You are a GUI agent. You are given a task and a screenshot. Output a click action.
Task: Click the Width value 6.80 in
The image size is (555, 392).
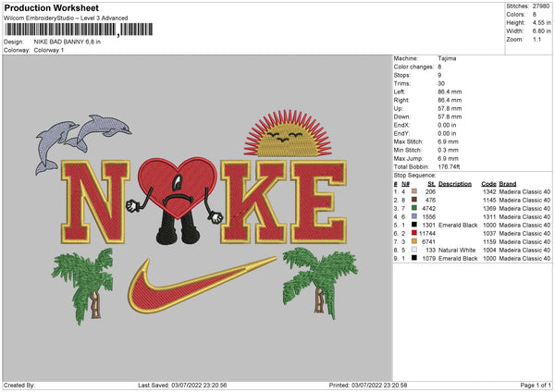[x=541, y=31]
